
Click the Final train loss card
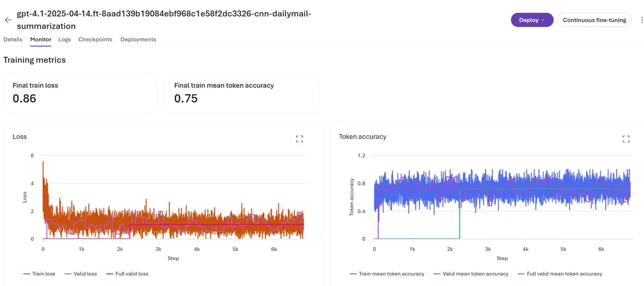click(x=80, y=94)
